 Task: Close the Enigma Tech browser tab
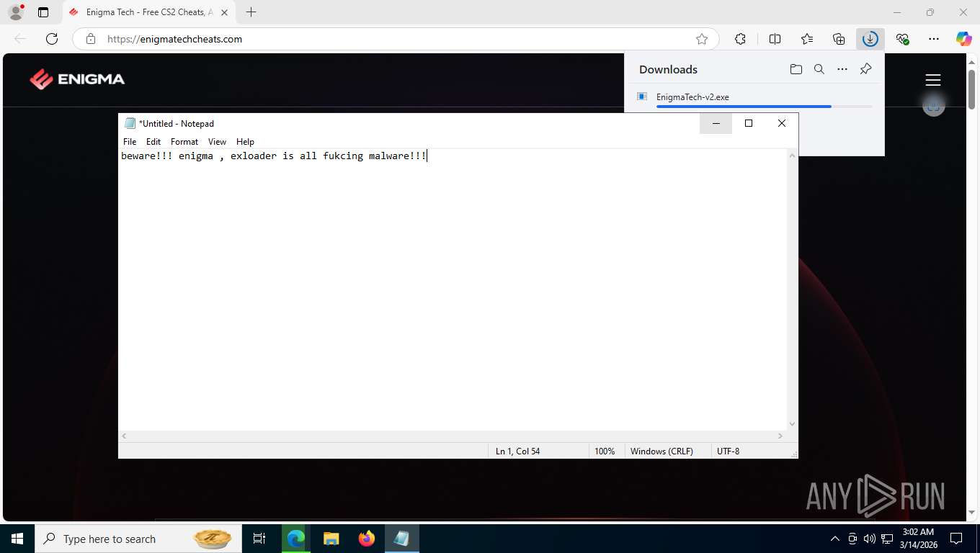[x=223, y=12]
